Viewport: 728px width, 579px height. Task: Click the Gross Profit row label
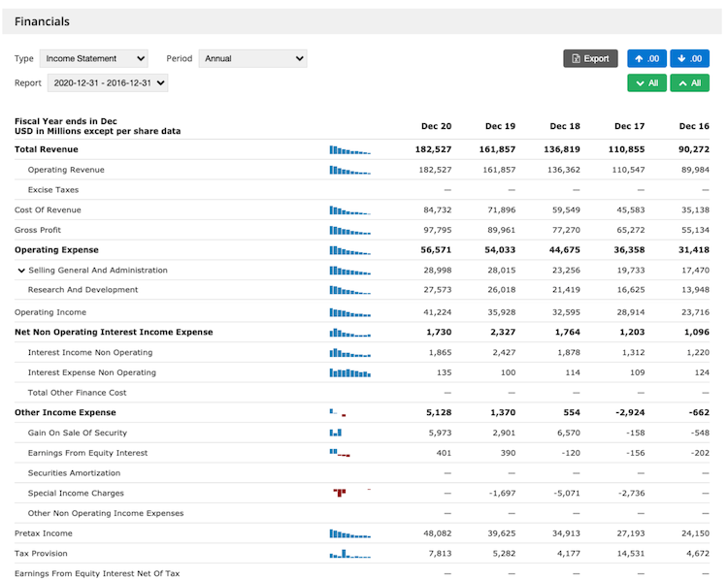click(x=38, y=230)
